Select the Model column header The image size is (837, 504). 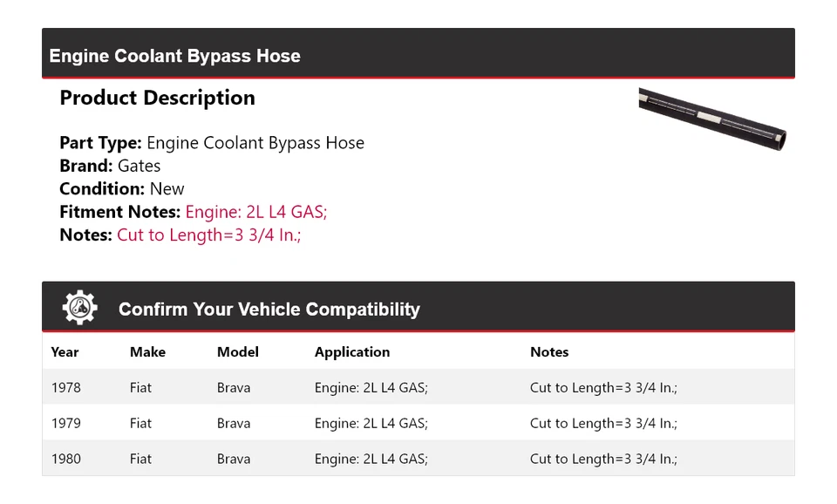238,352
